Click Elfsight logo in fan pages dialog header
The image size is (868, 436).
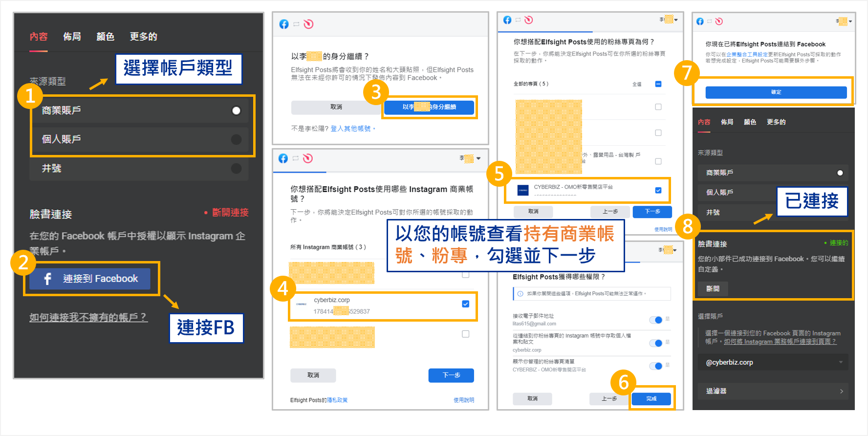529,20
